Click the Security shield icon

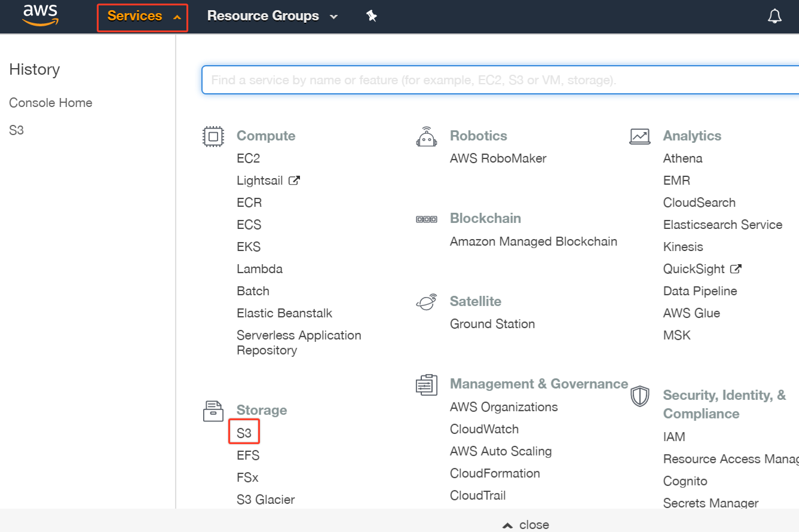(639, 396)
